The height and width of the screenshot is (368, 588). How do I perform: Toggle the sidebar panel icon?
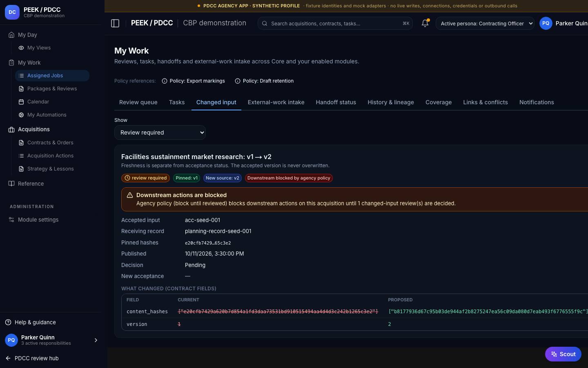pyautogui.click(x=115, y=23)
